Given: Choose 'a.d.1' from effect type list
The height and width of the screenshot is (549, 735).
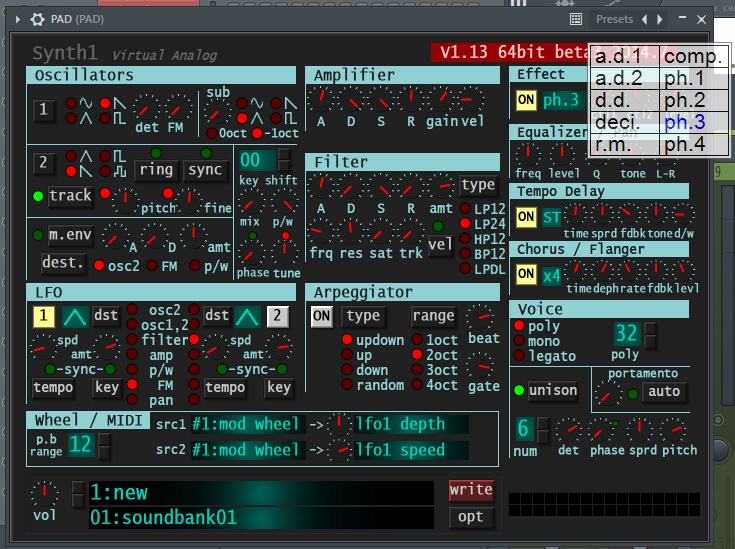Looking at the screenshot, I should coord(625,56).
